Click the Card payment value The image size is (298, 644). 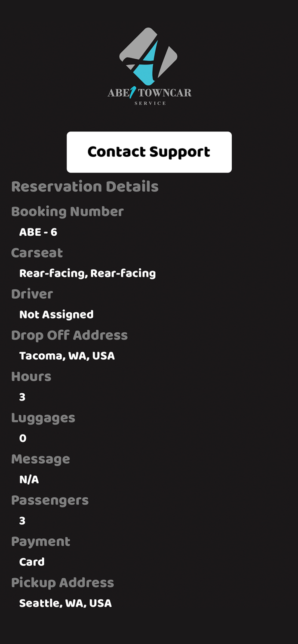pos(31,562)
